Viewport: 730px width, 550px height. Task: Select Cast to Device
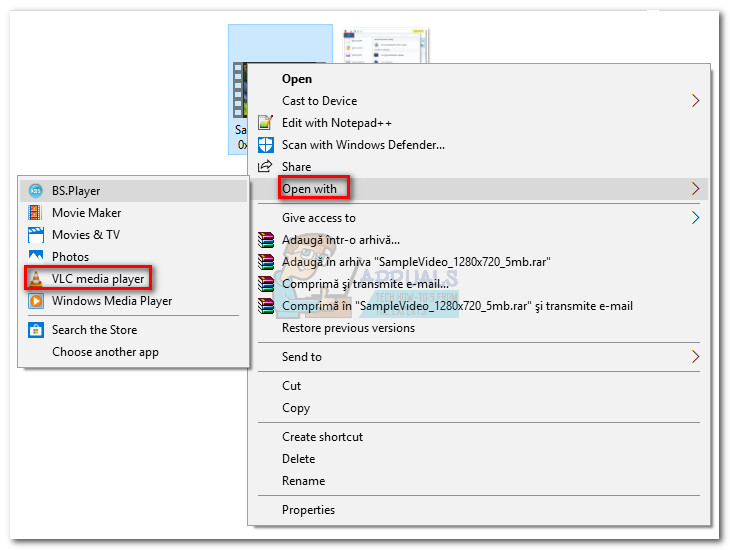[x=479, y=101]
